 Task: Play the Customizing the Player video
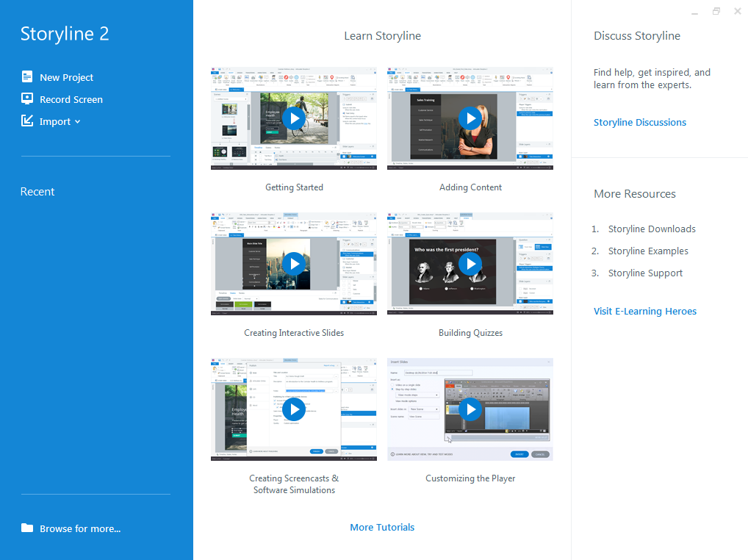click(470, 409)
